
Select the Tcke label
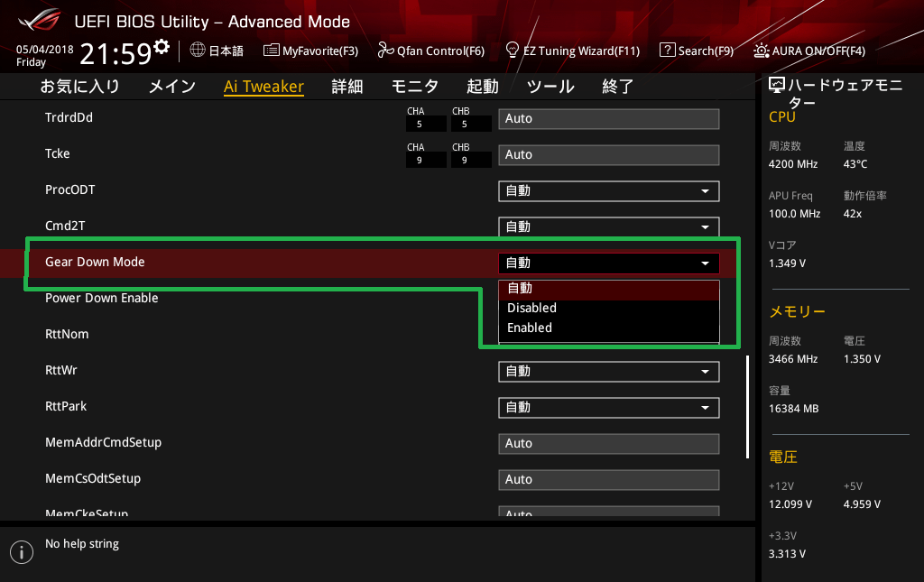57,153
